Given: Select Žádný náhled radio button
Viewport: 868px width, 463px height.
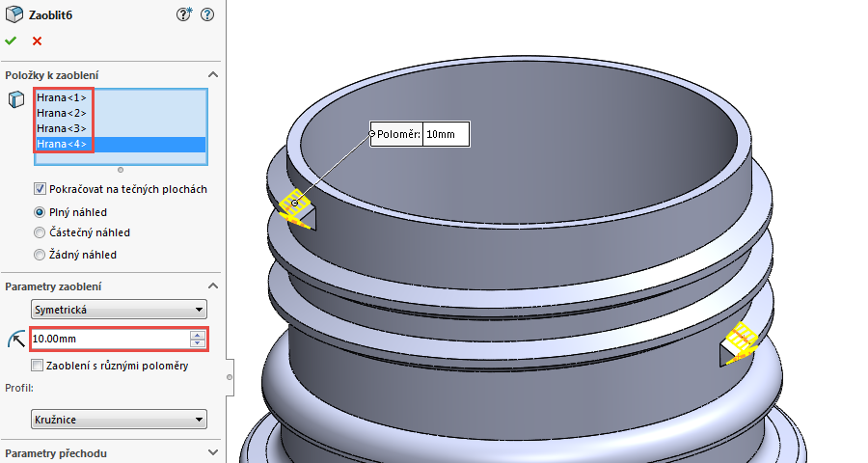Looking at the screenshot, I should coord(40,255).
